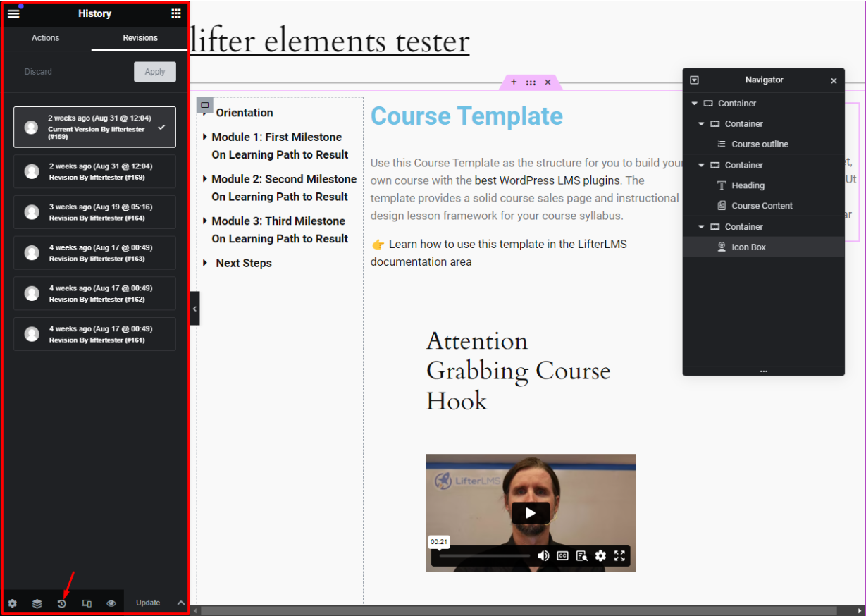Switch to Responsive Mode icon
Screen dimensions: 866x616
(87, 603)
